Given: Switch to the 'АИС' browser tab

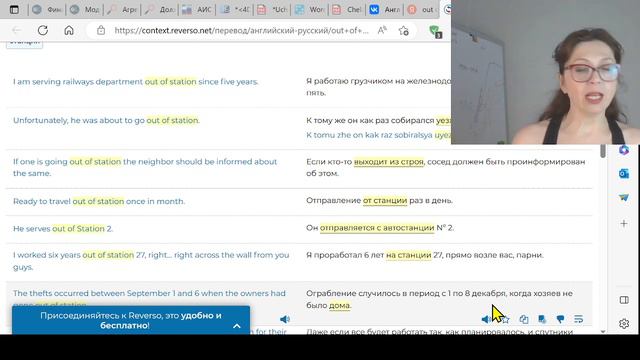Looking at the screenshot, I should click(x=197, y=10).
